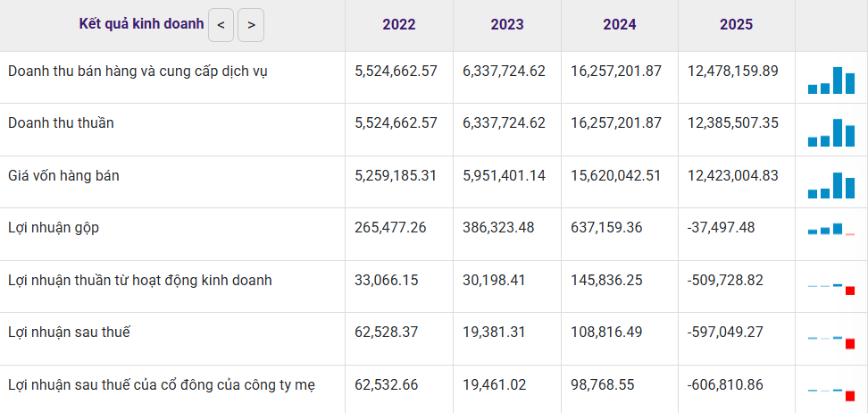The height and width of the screenshot is (413, 868).
Task: Open the sparkline for Lợi nhuận thuần từ hoạt động kinh doanh
Action: point(831,289)
